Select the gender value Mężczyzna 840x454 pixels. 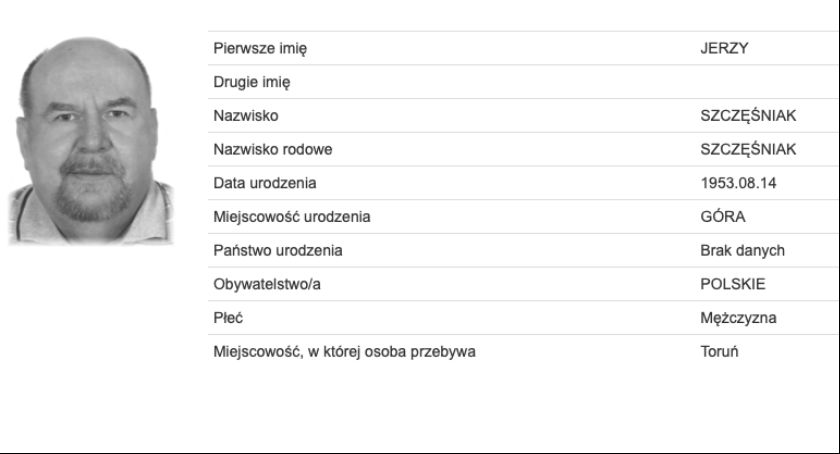point(738,318)
